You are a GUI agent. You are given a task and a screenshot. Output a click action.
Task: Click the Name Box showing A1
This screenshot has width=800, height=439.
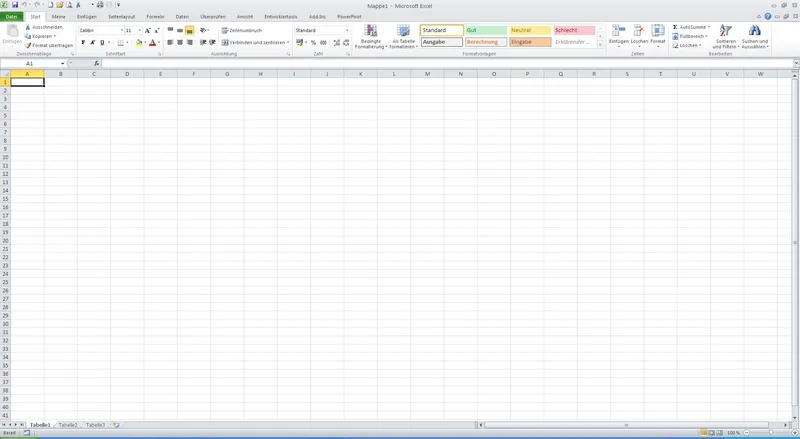point(32,63)
